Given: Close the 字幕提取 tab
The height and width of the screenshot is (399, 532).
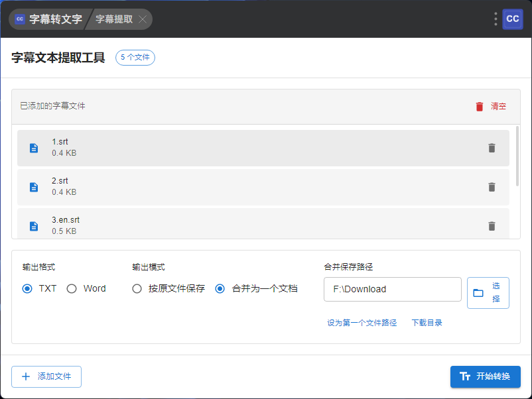Looking at the screenshot, I should coord(143,19).
